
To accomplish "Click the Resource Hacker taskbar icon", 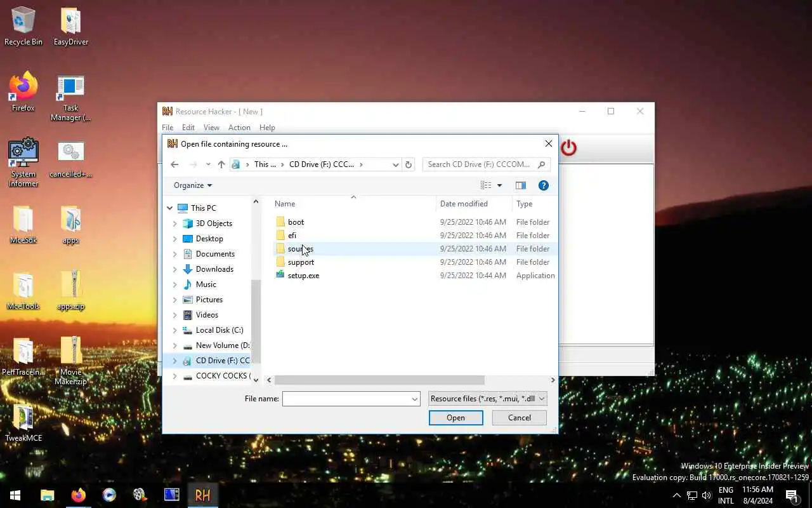I will pos(203,495).
